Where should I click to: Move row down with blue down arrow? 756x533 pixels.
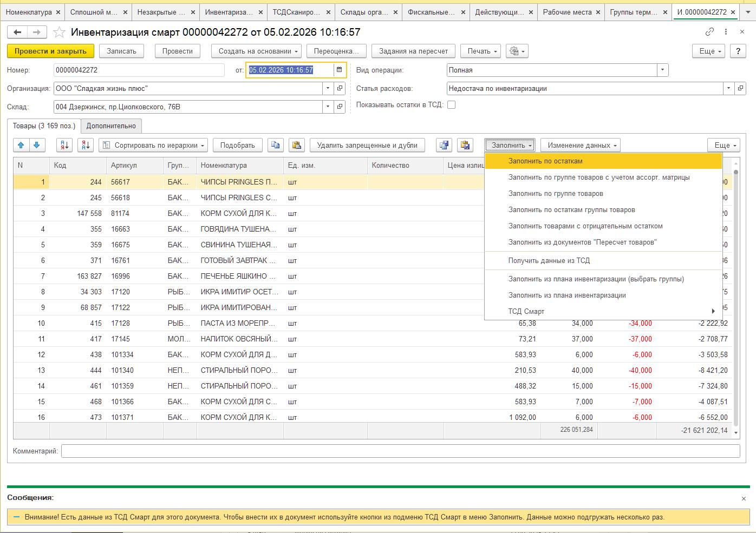(37, 145)
